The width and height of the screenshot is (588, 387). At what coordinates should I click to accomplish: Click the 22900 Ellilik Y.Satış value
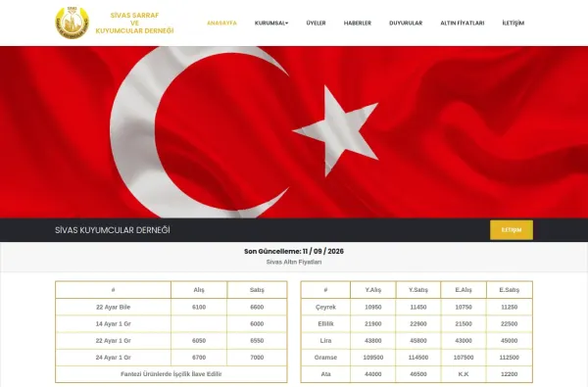pos(418,323)
